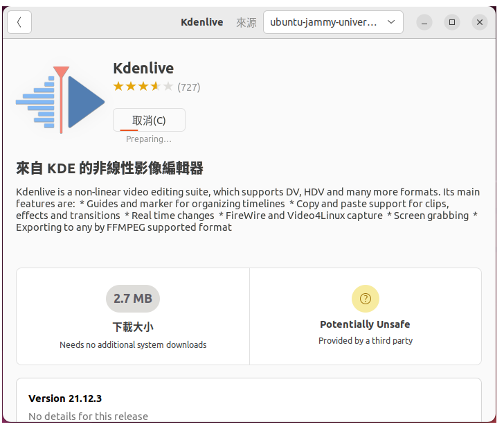Close the software window
The image size is (504, 429).
click(x=480, y=22)
